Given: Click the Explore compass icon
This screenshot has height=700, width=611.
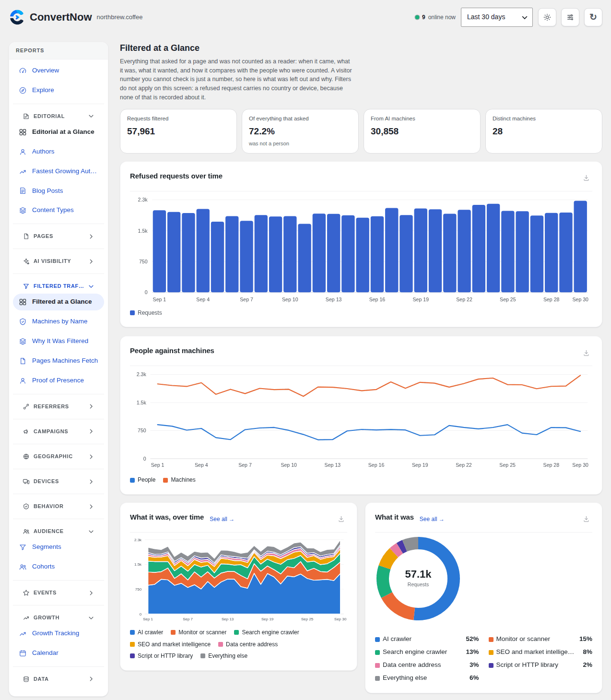Looking at the screenshot, I should [x=23, y=90].
